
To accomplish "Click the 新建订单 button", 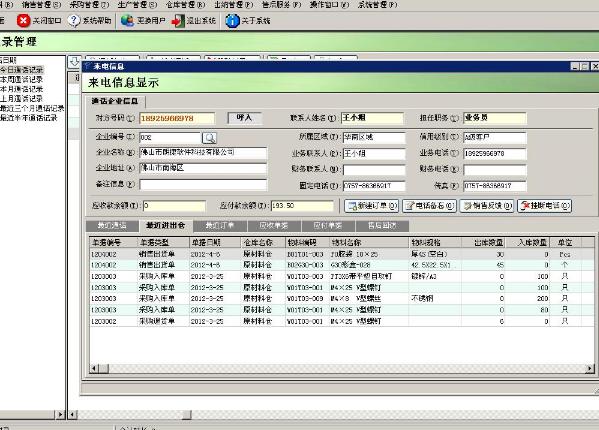I will pyautogui.click(x=372, y=206).
